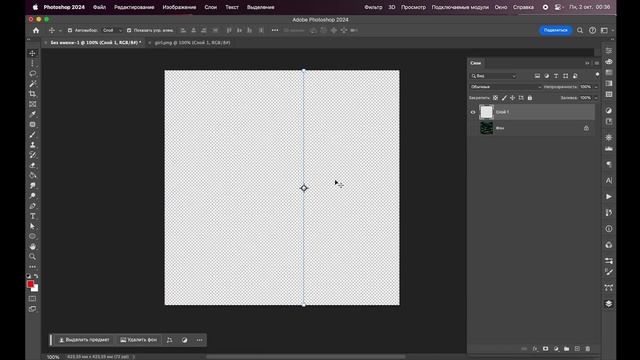Viewport: 640px width, 360px height.
Task: Open the fill slider dropdown arrow
Action: coord(596,98)
